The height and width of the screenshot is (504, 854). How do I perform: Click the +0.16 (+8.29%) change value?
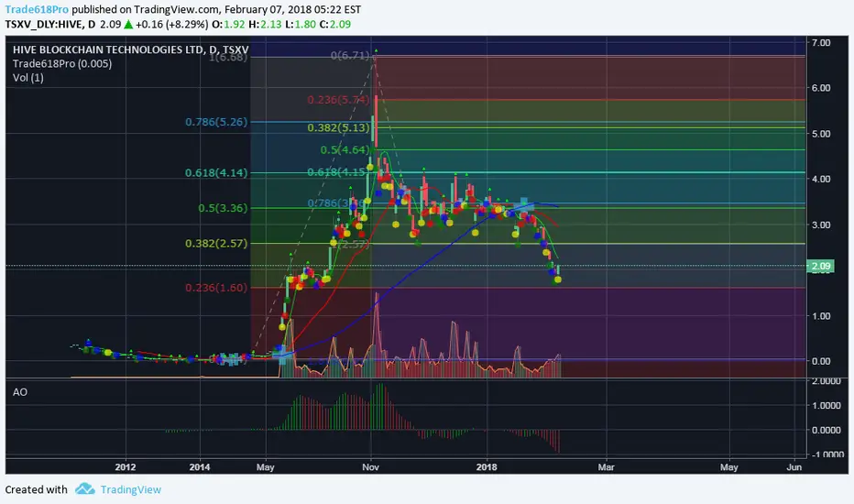171,24
